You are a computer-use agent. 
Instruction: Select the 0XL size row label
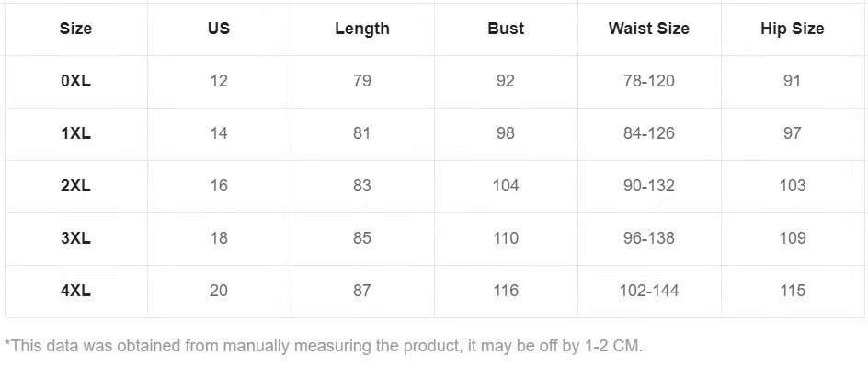point(75,81)
